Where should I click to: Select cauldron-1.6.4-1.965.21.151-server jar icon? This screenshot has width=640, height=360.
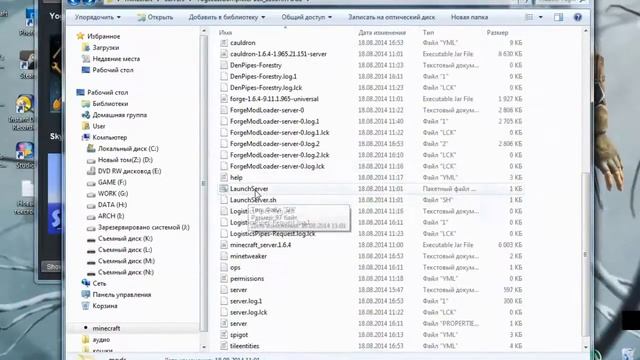click(224, 54)
